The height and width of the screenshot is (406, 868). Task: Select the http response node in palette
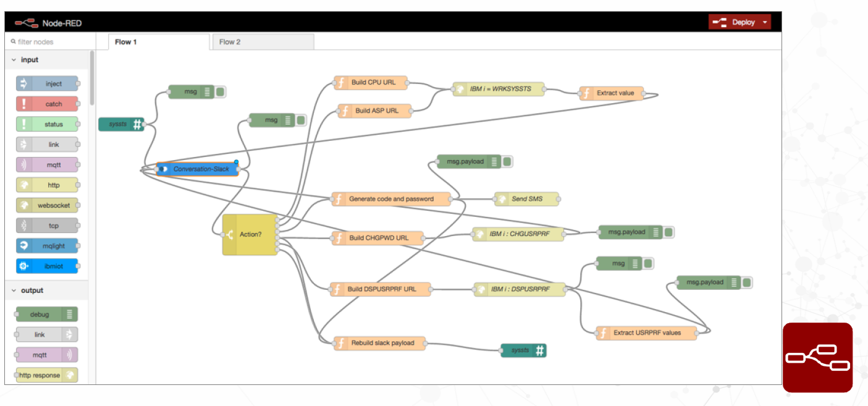pyautogui.click(x=47, y=375)
